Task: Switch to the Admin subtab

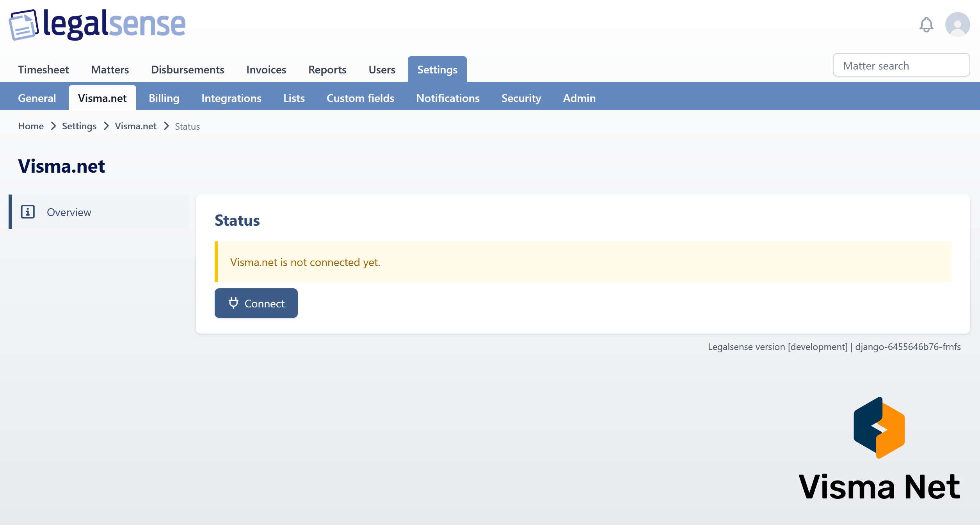Action: pos(579,98)
